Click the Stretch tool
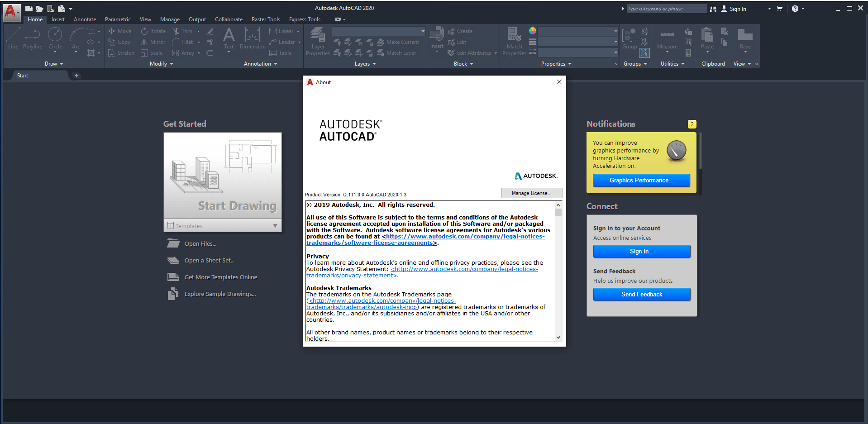 121,53
